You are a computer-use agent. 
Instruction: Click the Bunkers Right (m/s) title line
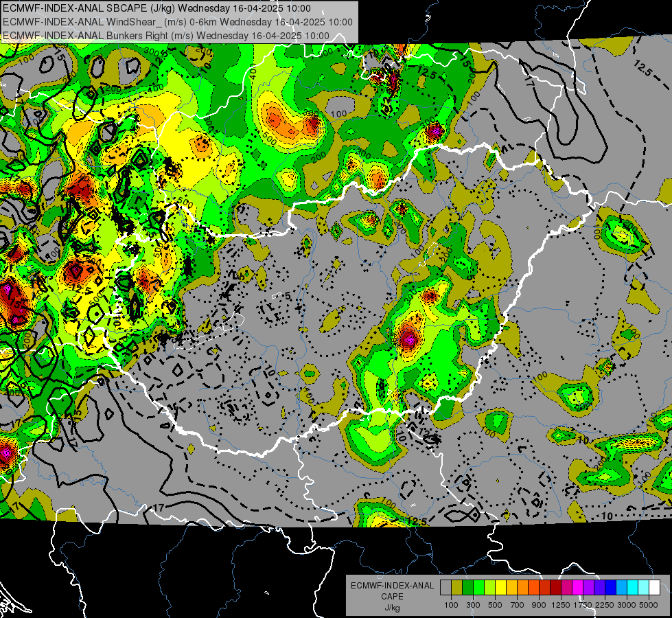click(166, 36)
